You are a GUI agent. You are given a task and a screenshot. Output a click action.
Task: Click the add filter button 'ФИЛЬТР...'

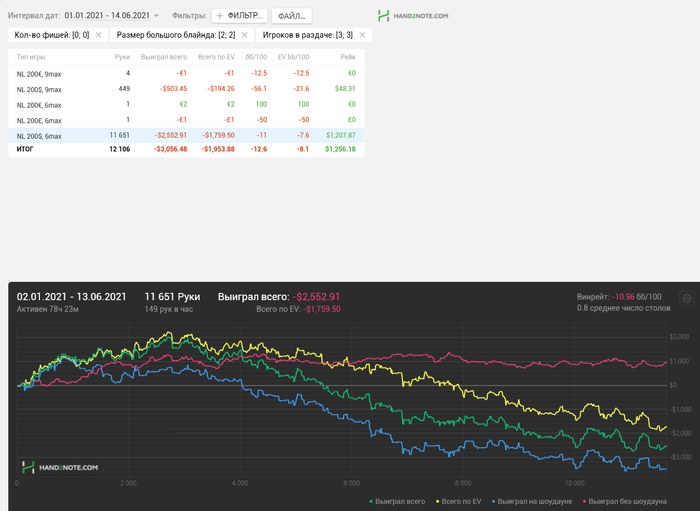coord(239,16)
